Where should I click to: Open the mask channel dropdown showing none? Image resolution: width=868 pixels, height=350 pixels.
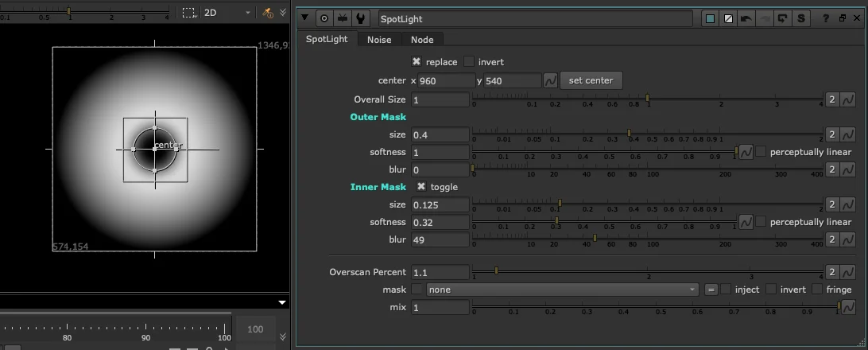point(563,290)
